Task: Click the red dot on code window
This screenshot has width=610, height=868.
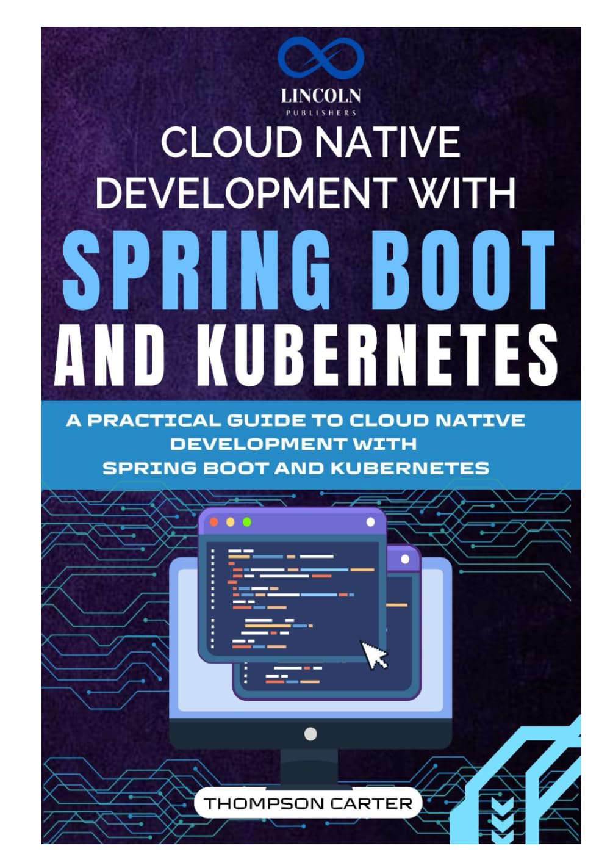Action: (x=213, y=522)
